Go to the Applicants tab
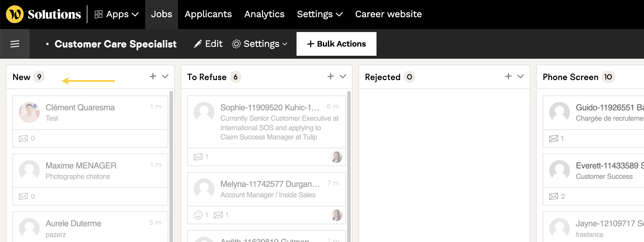The width and height of the screenshot is (644, 242). (x=208, y=14)
